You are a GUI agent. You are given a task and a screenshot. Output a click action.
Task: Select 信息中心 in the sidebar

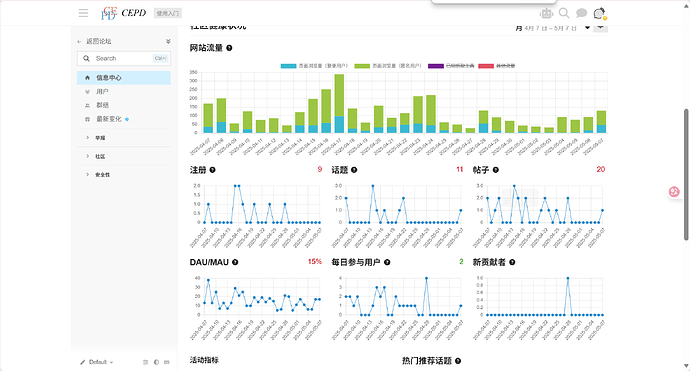[x=124, y=78]
